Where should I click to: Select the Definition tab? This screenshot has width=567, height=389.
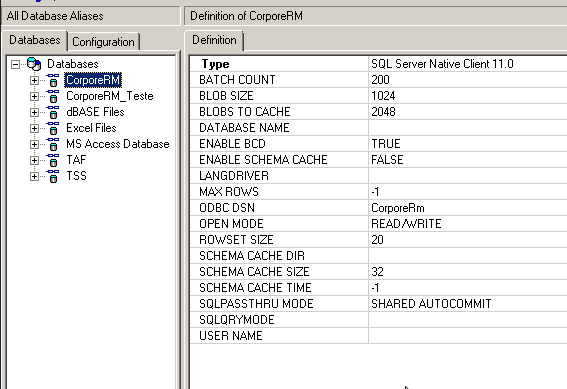(214, 40)
